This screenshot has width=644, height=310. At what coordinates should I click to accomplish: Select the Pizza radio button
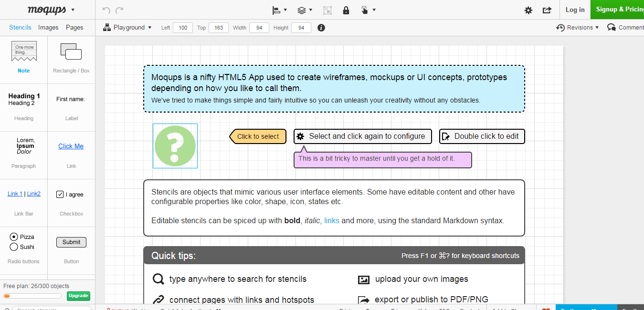pos(14,237)
